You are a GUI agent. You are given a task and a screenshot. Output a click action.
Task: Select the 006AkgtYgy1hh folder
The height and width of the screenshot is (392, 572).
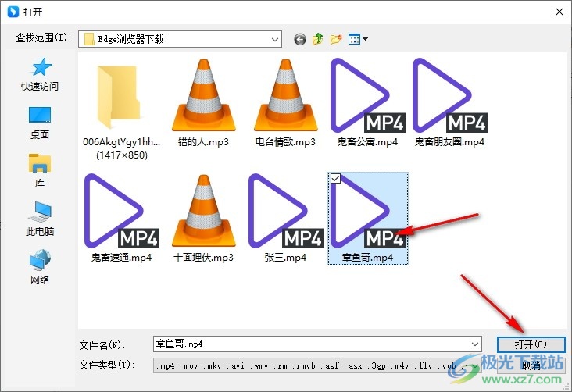click(121, 109)
